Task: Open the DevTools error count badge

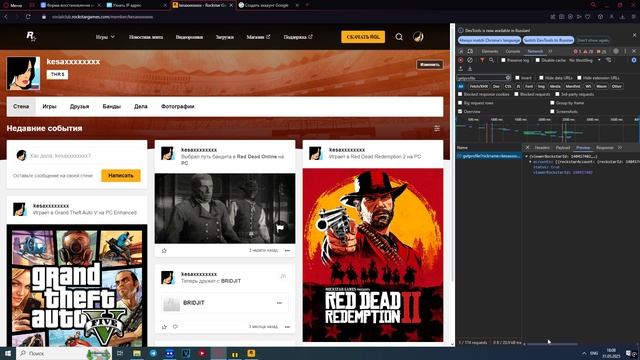Action: pos(577,51)
